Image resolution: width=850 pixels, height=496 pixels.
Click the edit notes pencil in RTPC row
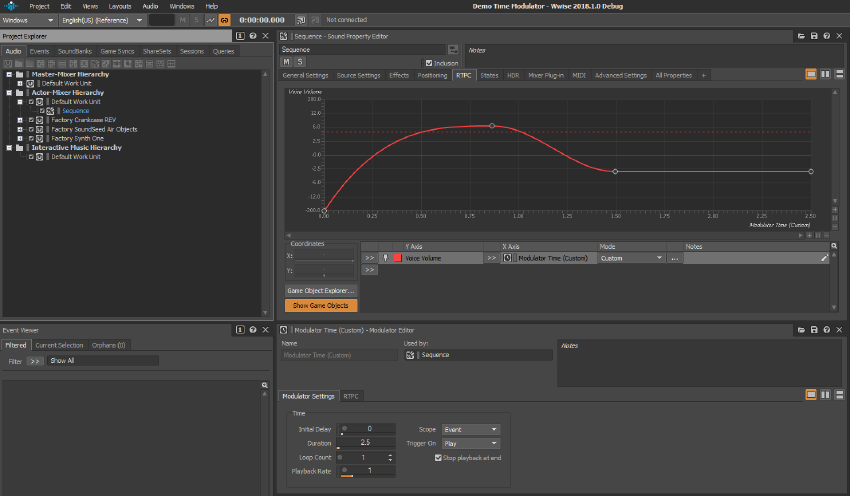(x=825, y=258)
